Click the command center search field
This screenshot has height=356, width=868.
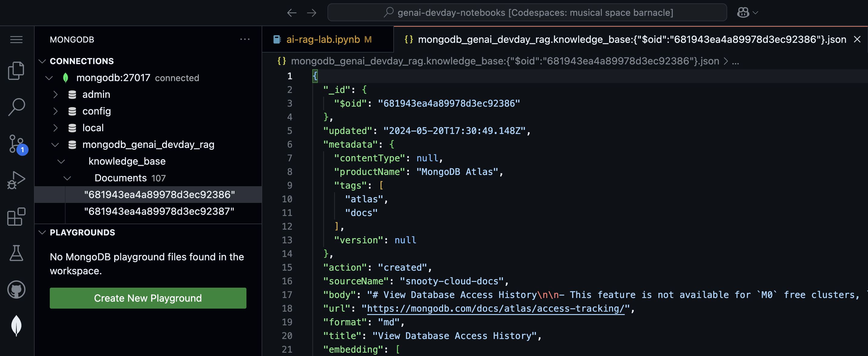(x=527, y=12)
